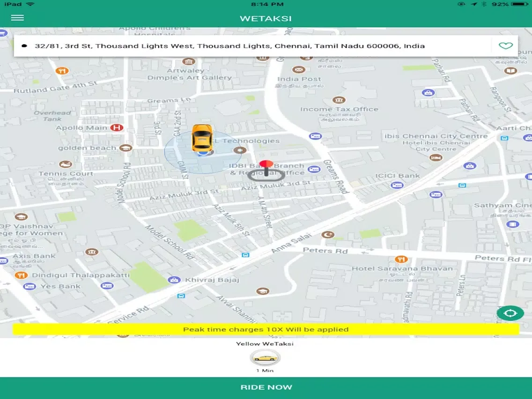Click the RIDE NOW button
This screenshot has height=399, width=532.
266,388
